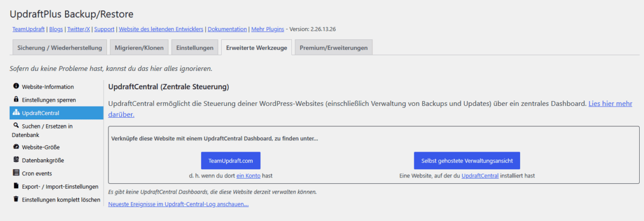Click the 'Sofern du keine Probleme hast' notice
This screenshot has width=644, height=221.
pyautogui.click(x=111, y=69)
